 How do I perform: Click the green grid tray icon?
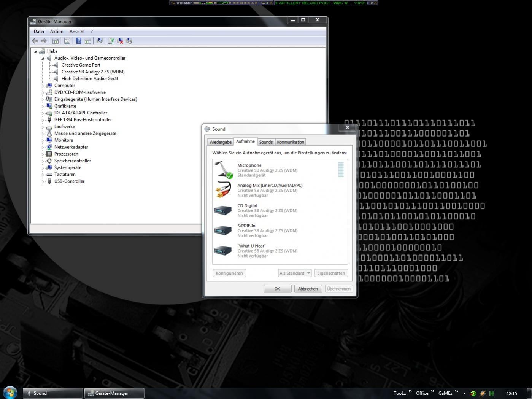click(x=492, y=393)
